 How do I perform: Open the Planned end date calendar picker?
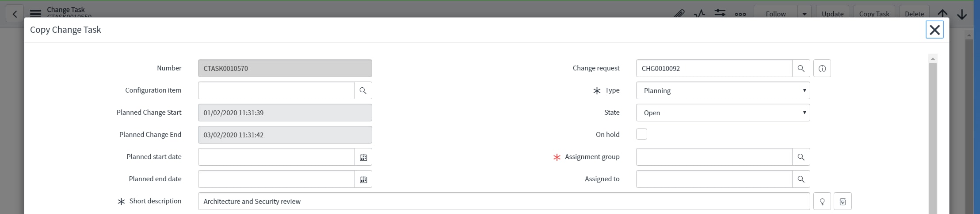click(x=363, y=179)
